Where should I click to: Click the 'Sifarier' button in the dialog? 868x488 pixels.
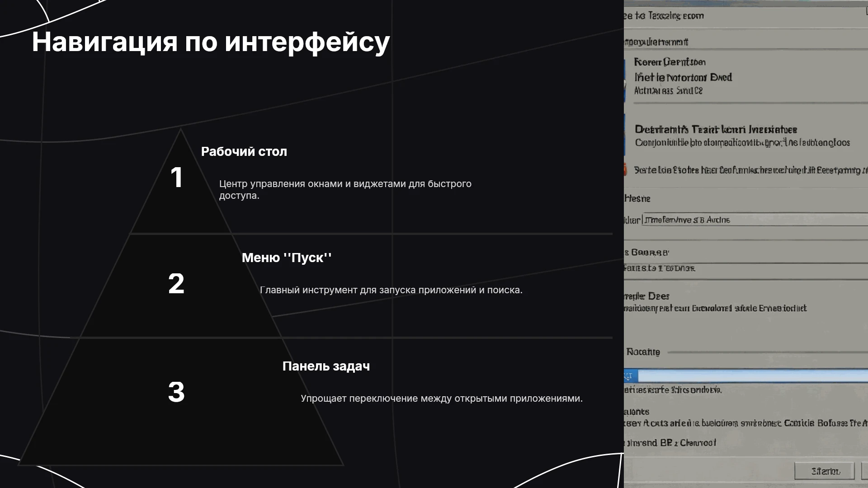click(x=825, y=471)
